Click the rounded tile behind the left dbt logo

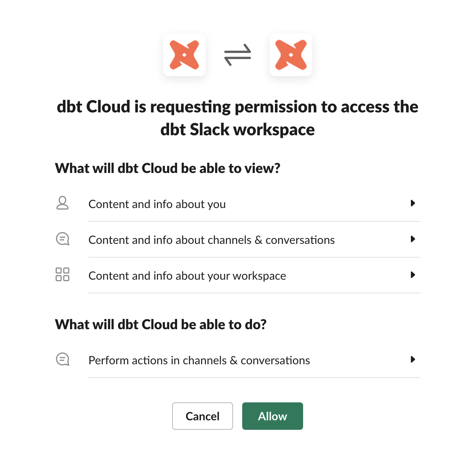(184, 55)
